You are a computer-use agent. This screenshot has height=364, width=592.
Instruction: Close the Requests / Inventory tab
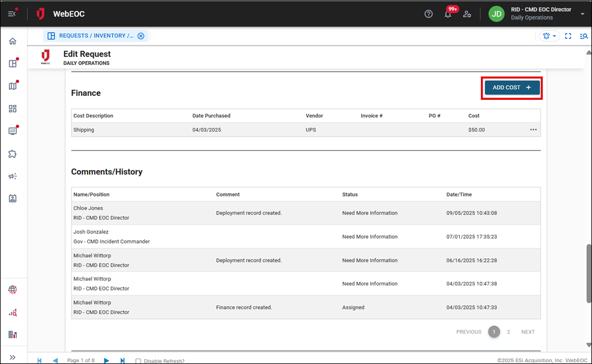click(x=141, y=36)
